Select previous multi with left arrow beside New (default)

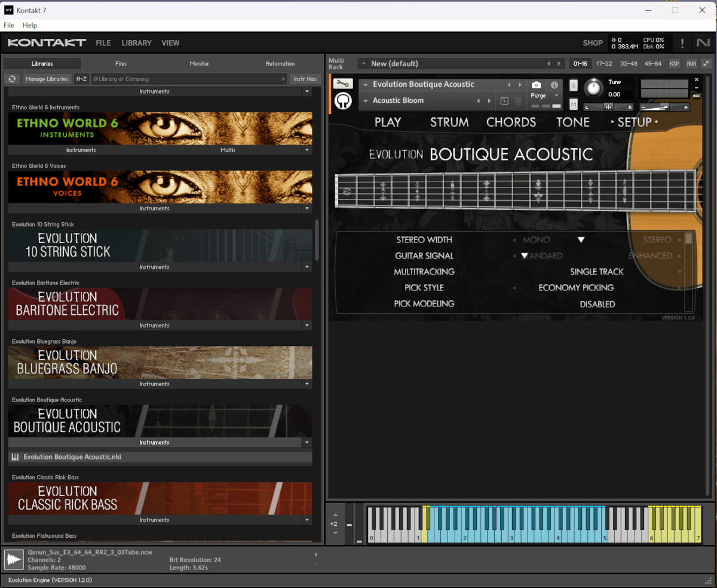coord(549,63)
